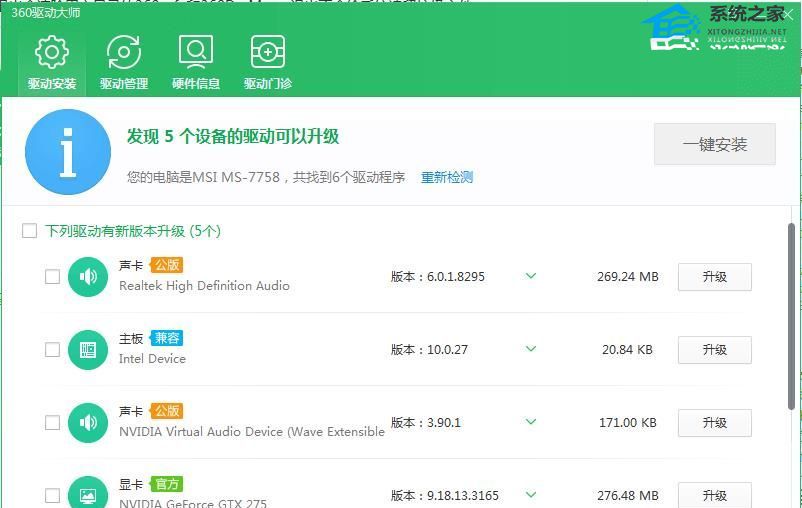Click 升级 for Realtek High Definition Audio

(x=714, y=277)
